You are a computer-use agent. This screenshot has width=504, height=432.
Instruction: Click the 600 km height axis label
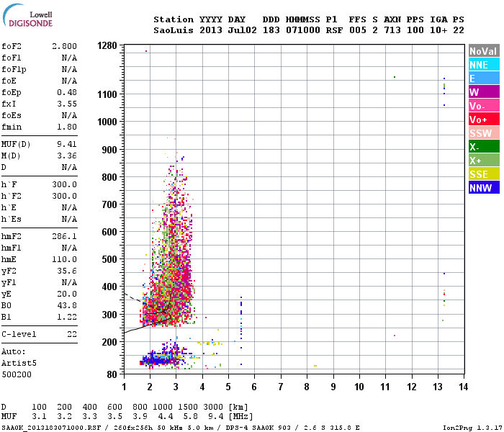(109, 232)
